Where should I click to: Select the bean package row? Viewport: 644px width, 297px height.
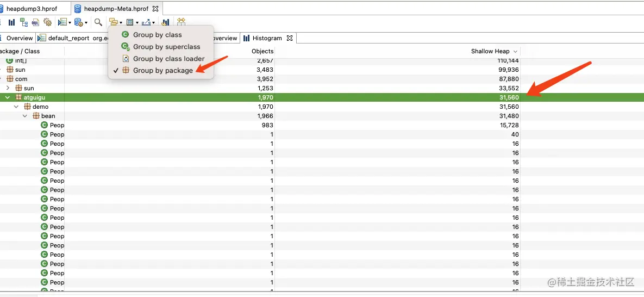[x=322, y=116]
